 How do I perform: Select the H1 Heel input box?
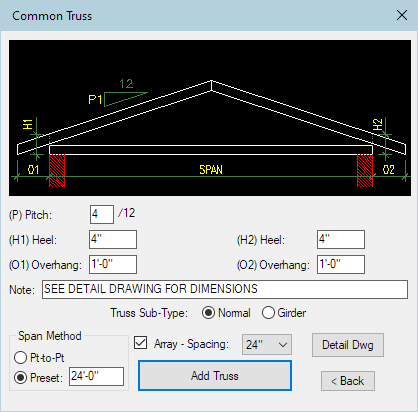113,239
